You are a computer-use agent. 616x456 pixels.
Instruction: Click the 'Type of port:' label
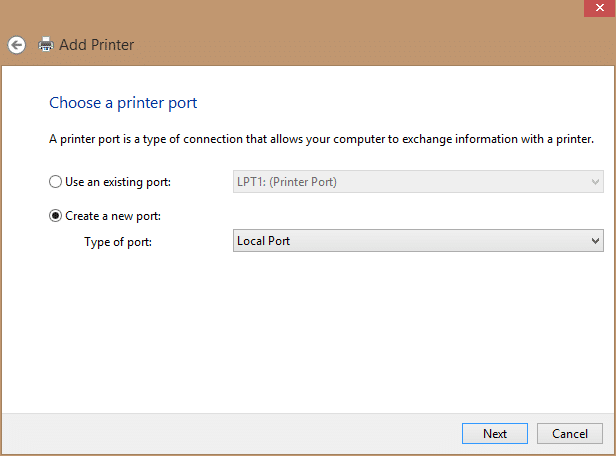[117, 241]
